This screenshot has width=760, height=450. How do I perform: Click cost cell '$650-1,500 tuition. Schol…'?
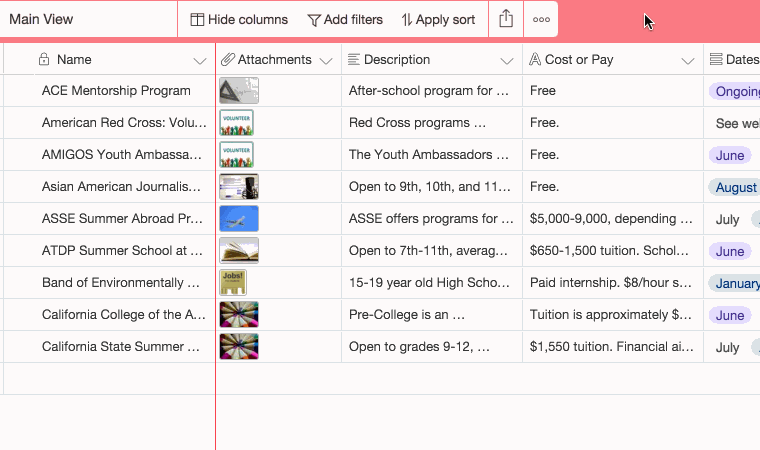613,251
